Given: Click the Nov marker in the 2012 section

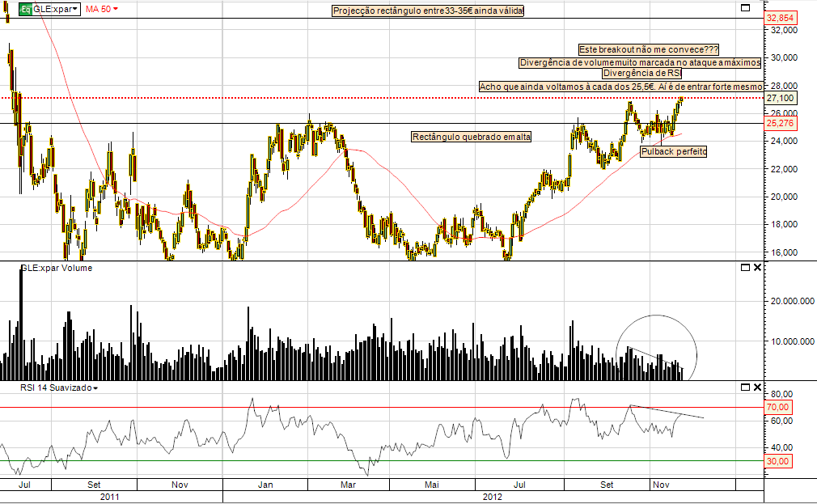Looking at the screenshot, I should (661, 485).
